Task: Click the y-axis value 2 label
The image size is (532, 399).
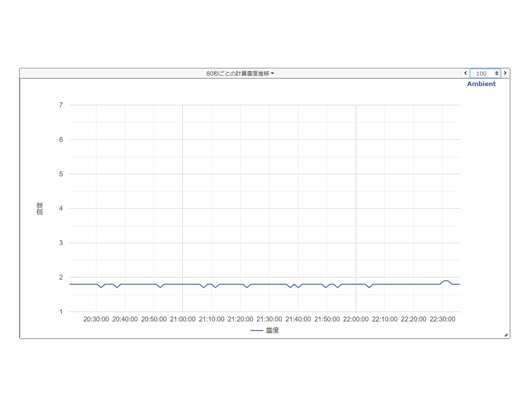Action: [x=61, y=277]
